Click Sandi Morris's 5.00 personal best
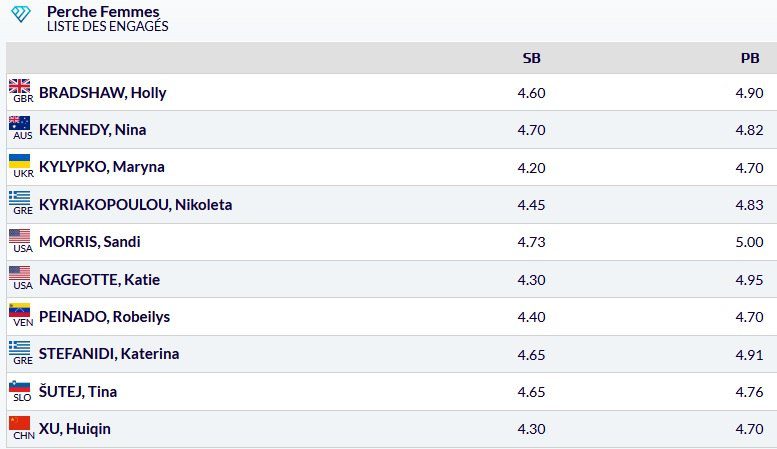 (749, 242)
